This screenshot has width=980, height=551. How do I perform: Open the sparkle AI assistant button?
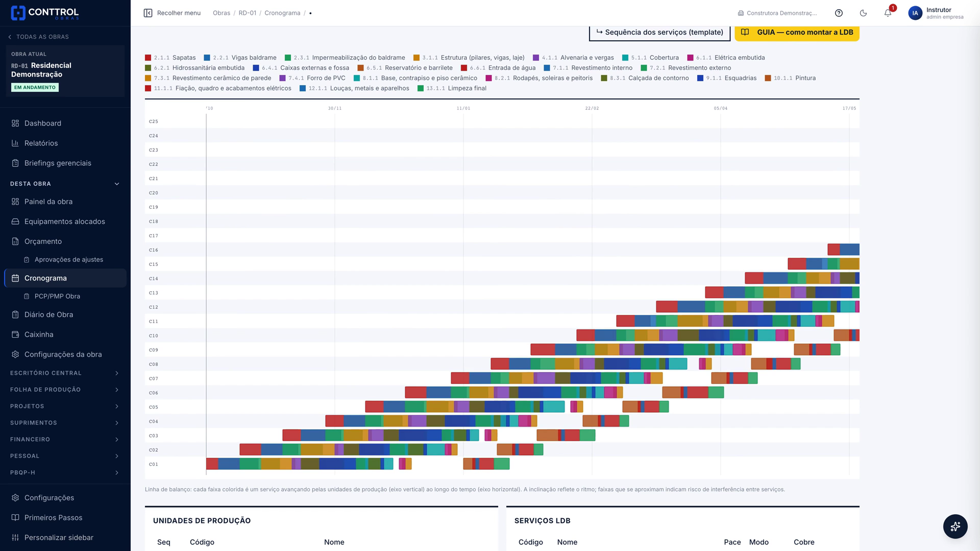[x=955, y=526]
